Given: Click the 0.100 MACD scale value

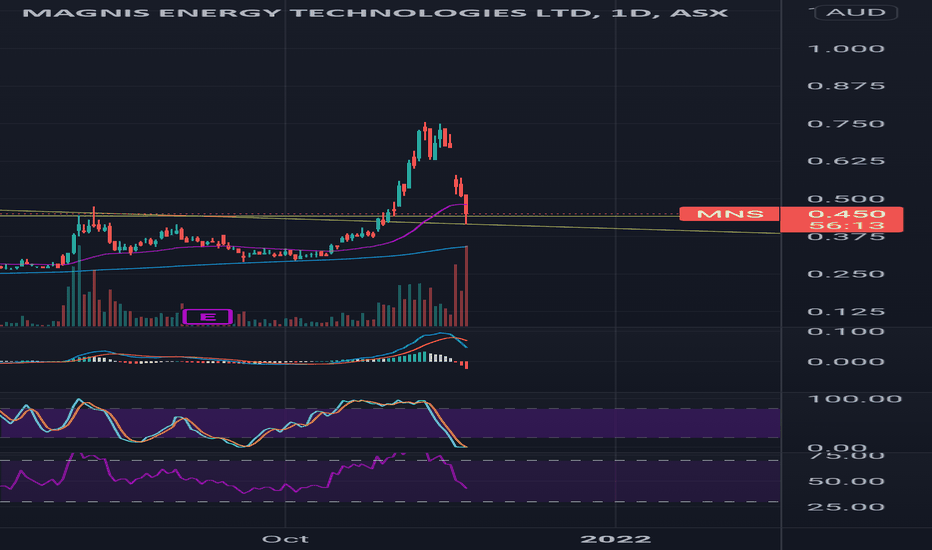Looking at the screenshot, I should [x=846, y=331].
